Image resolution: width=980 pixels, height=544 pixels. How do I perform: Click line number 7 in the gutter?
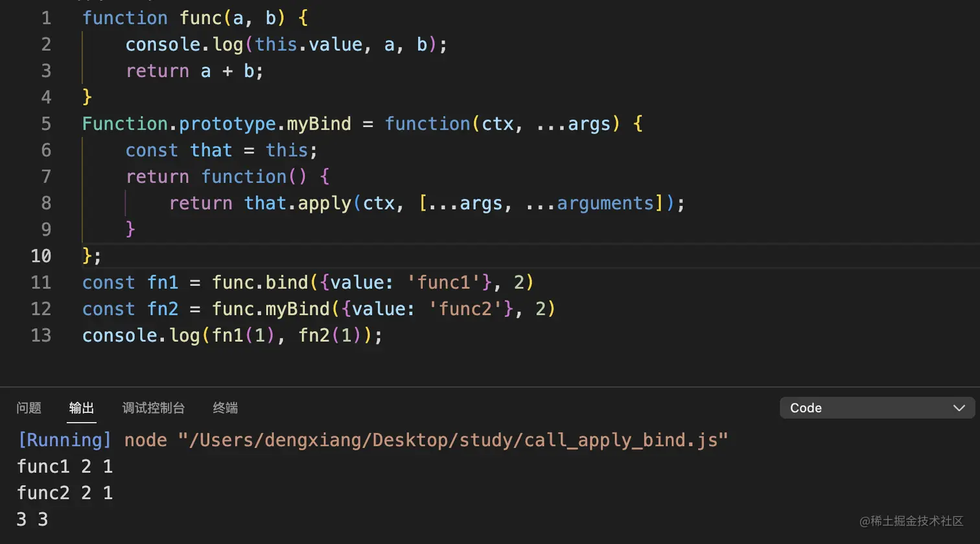(x=46, y=176)
